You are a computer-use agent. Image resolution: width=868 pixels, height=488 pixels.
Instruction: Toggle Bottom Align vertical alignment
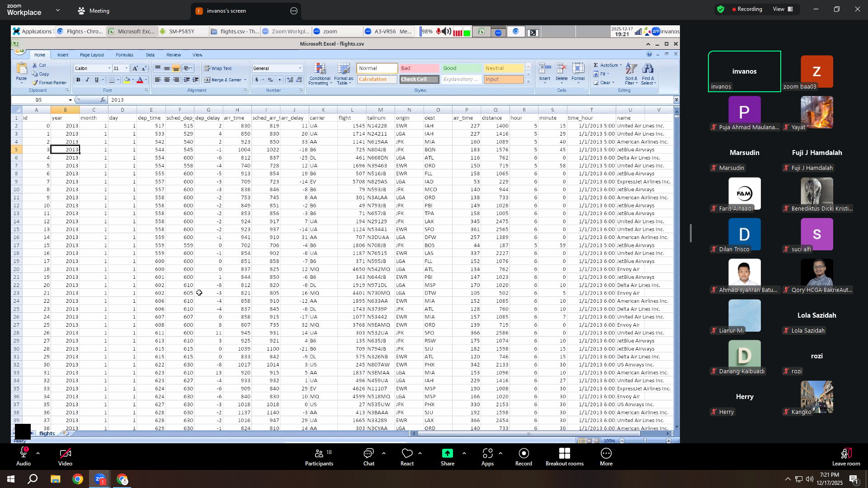(176, 68)
